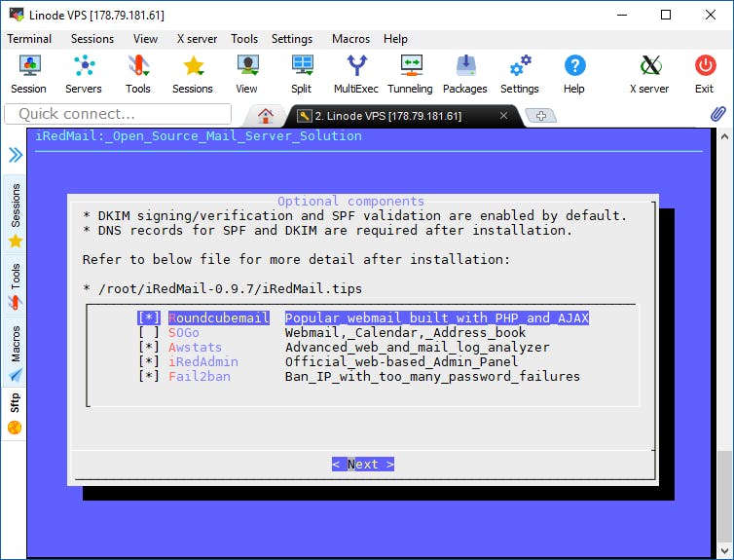Click the app icon in title bar
This screenshot has width=734, height=560.
[17, 15]
